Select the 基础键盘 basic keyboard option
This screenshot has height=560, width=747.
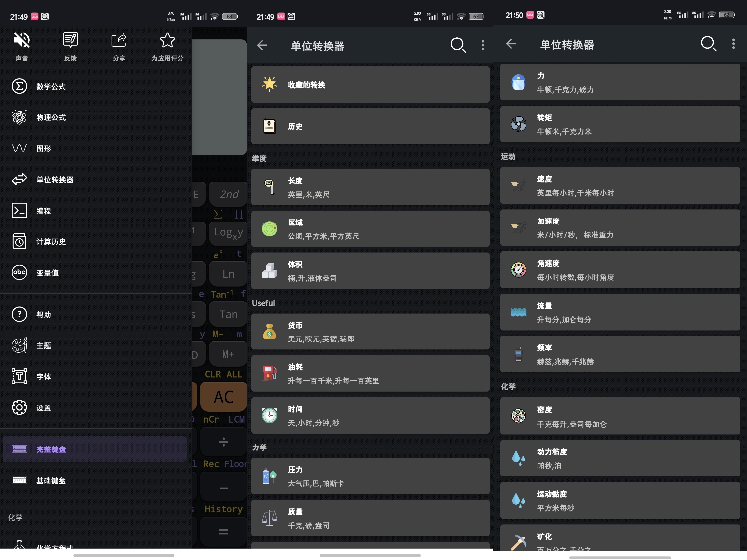96,480
